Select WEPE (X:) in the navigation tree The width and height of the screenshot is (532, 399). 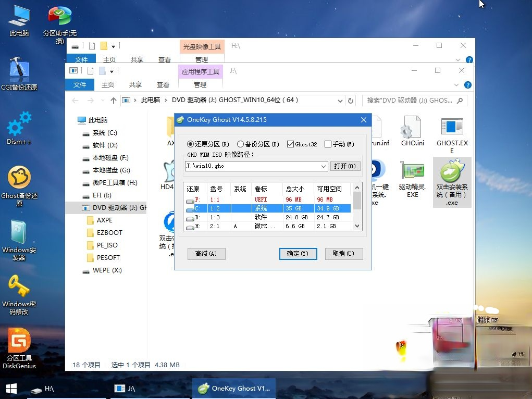coord(107,270)
